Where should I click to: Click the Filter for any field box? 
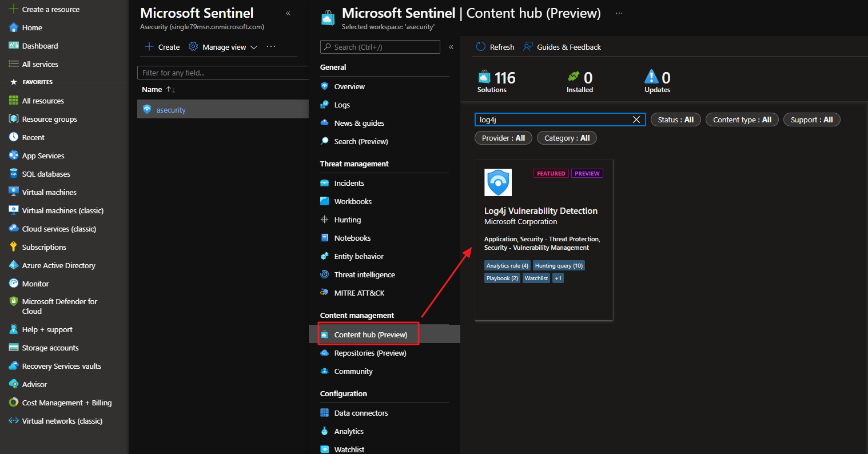click(x=223, y=73)
